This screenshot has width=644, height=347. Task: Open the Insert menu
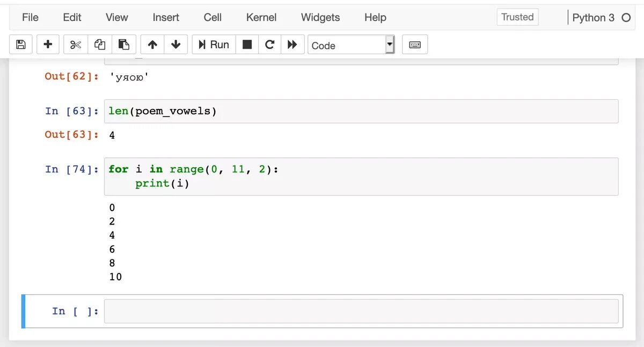tap(166, 17)
